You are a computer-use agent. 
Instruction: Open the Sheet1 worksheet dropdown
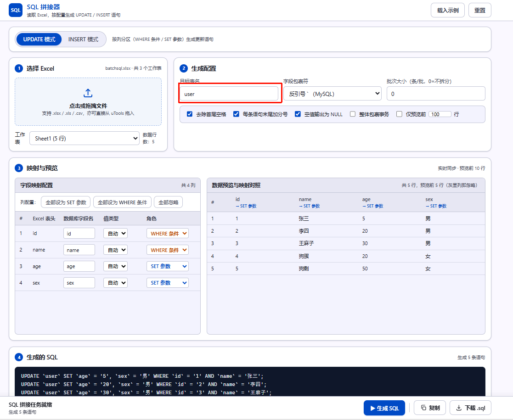point(85,138)
